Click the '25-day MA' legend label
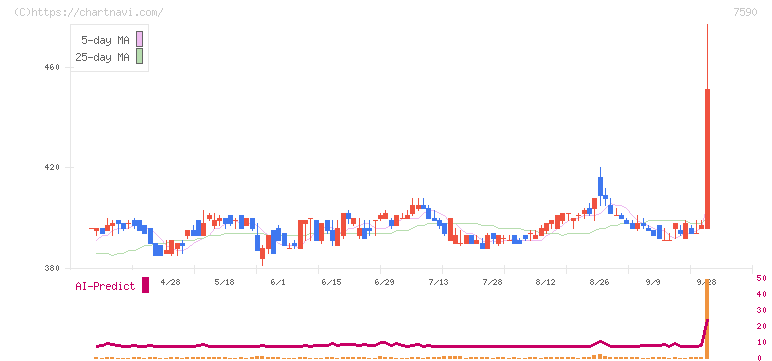Screen dimensions: 772x361 102,57
